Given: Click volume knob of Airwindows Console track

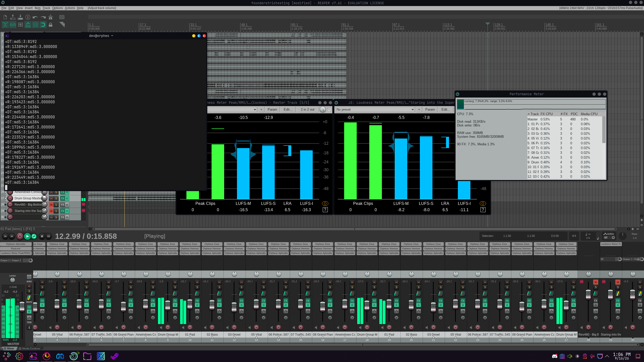Looking at the screenshot, I should [44, 192].
